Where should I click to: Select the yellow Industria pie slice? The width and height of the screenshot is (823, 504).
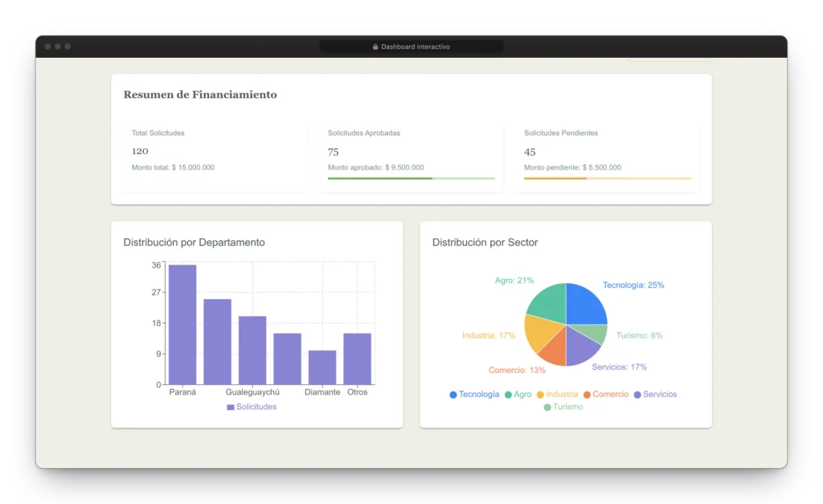541,334
